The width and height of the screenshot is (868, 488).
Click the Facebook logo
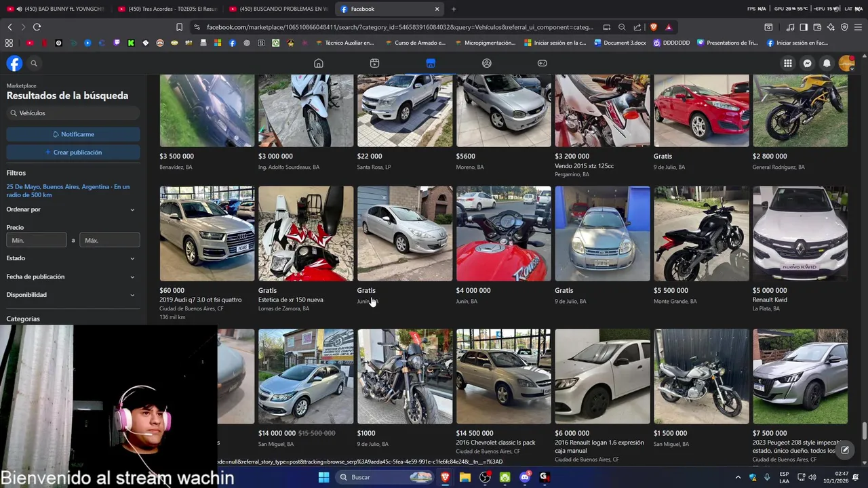click(14, 63)
